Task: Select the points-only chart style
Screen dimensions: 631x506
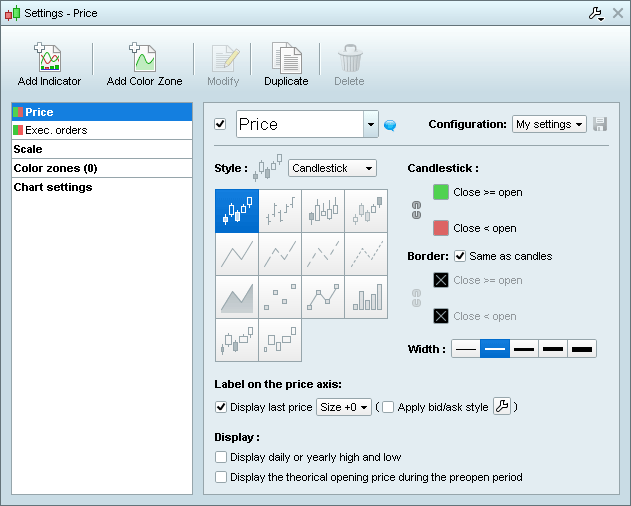Action: 280,297
